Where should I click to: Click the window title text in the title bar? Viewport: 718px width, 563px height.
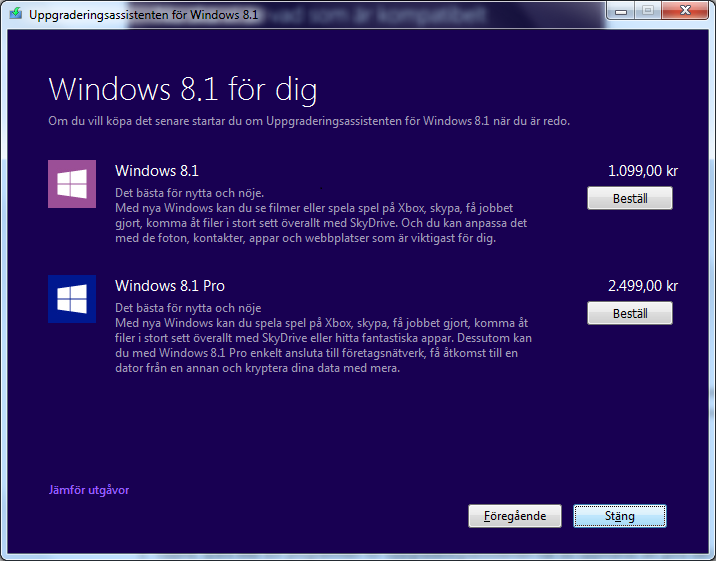pos(144,16)
